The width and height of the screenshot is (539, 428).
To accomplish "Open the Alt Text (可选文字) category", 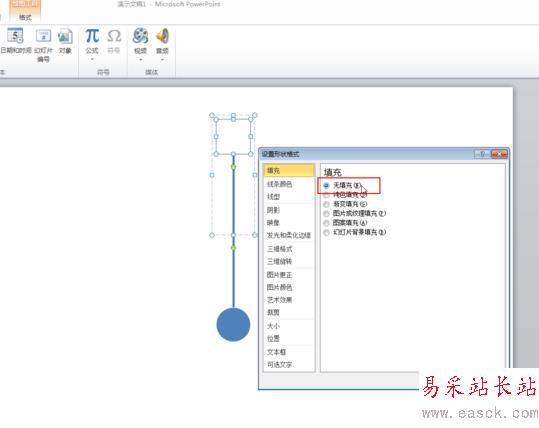I will (x=289, y=364).
